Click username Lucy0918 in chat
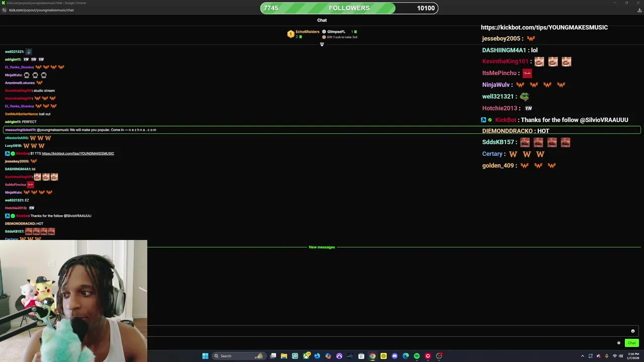 13,146
